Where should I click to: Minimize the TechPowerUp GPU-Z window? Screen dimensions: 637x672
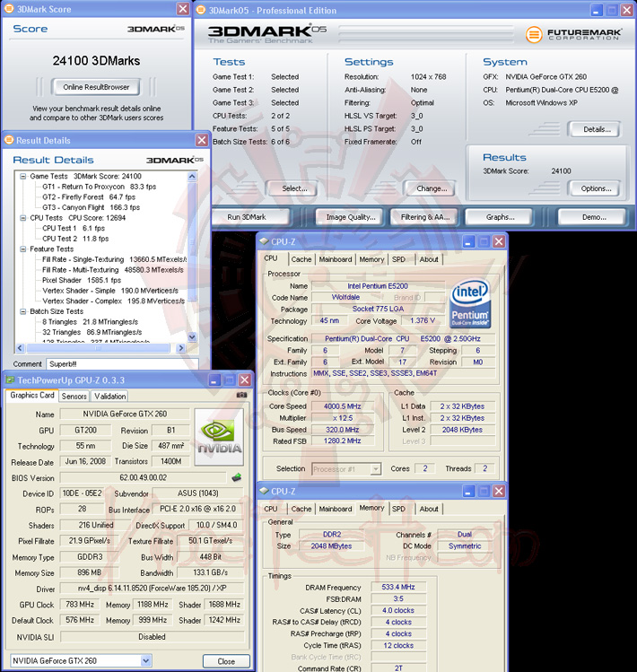point(214,380)
